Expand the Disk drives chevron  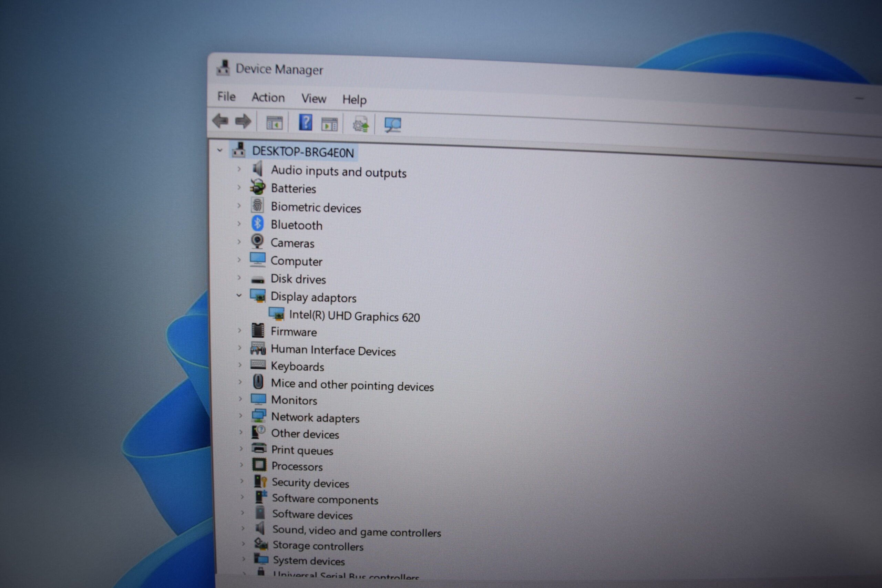click(x=239, y=278)
